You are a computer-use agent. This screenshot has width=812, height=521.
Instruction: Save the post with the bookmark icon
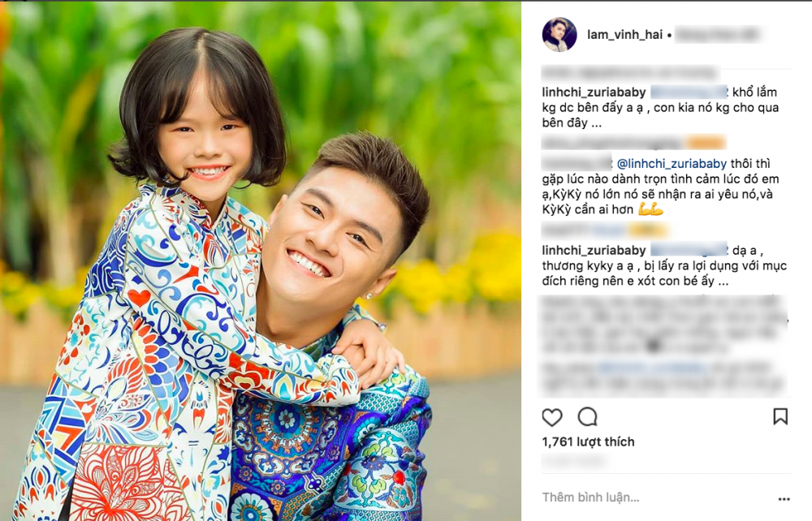click(x=780, y=416)
